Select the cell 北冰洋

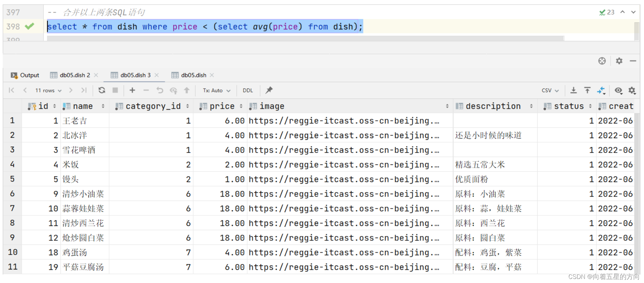pyautogui.click(x=85, y=135)
